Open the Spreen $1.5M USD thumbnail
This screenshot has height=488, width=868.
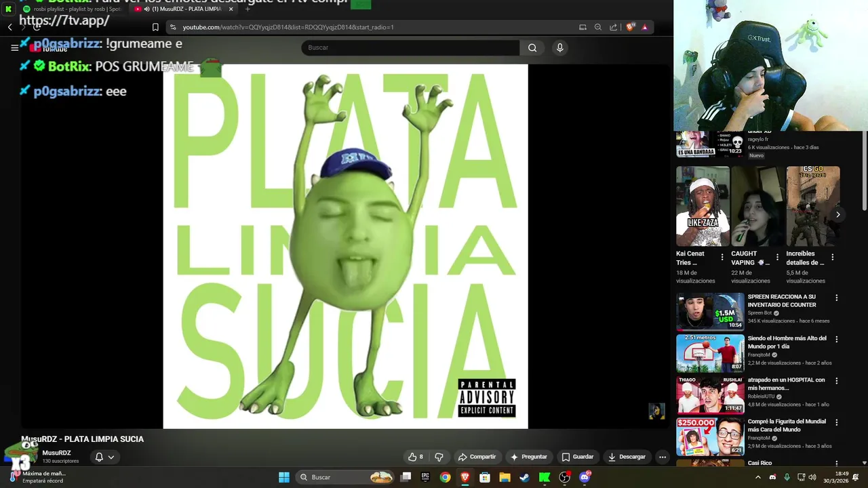(x=710, y=311)
